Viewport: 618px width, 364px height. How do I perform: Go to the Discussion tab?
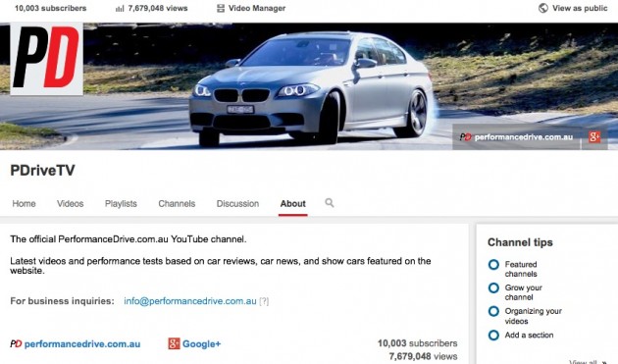[x=237, y=203]
